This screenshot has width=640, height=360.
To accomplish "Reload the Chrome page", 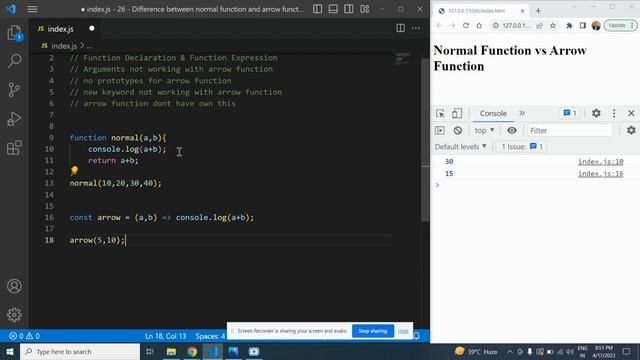I will coord(466,25).
